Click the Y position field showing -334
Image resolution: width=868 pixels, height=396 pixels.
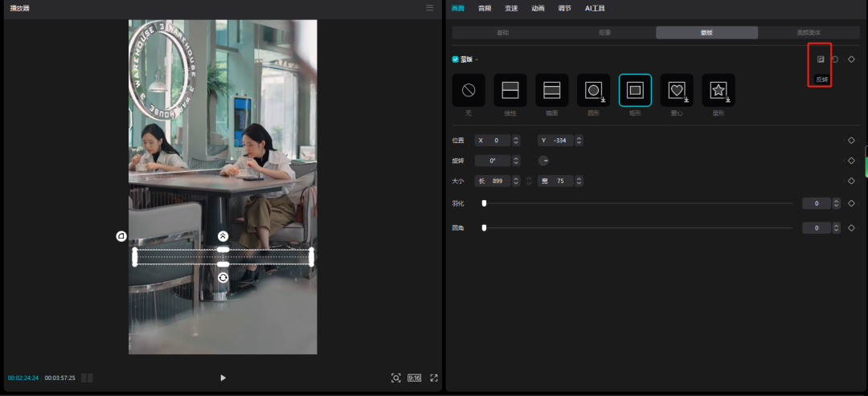(x=556, y=141)
